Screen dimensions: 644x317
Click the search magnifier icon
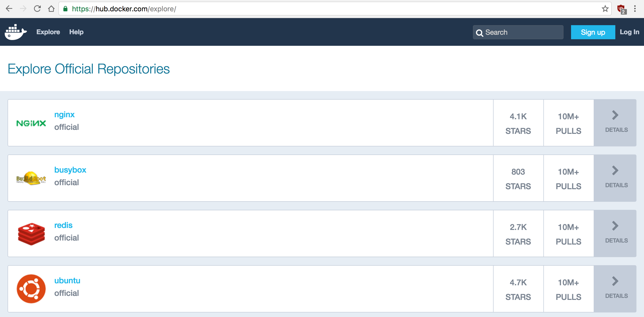[479, 33]
